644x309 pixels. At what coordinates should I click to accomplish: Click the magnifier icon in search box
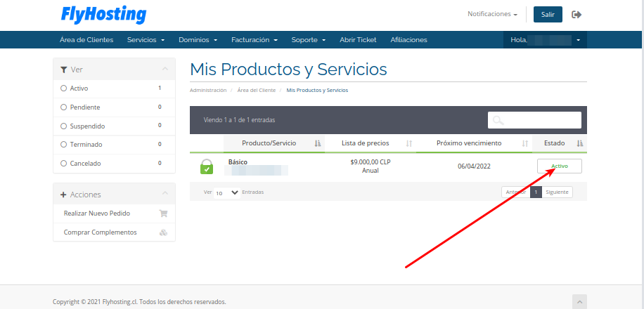click(498, 120)
